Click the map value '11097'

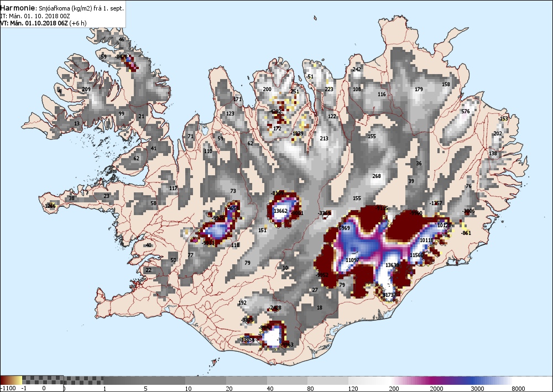(x=352, y=260)
